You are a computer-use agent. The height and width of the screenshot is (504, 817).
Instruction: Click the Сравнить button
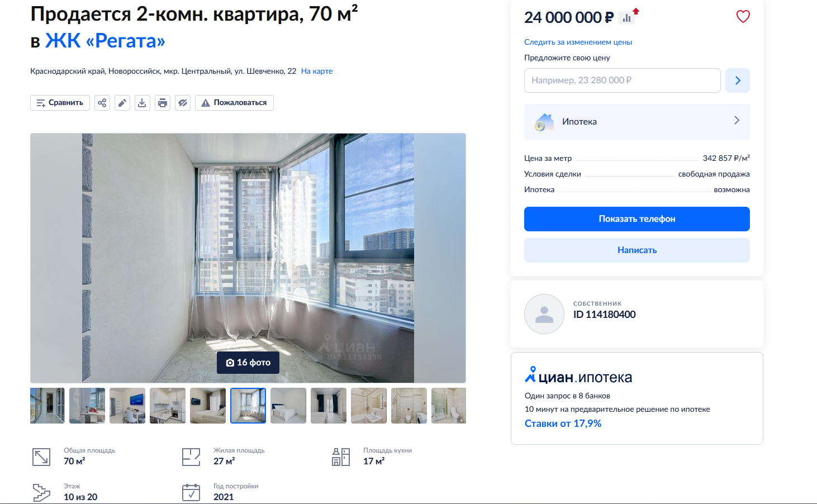pos(60,103)
